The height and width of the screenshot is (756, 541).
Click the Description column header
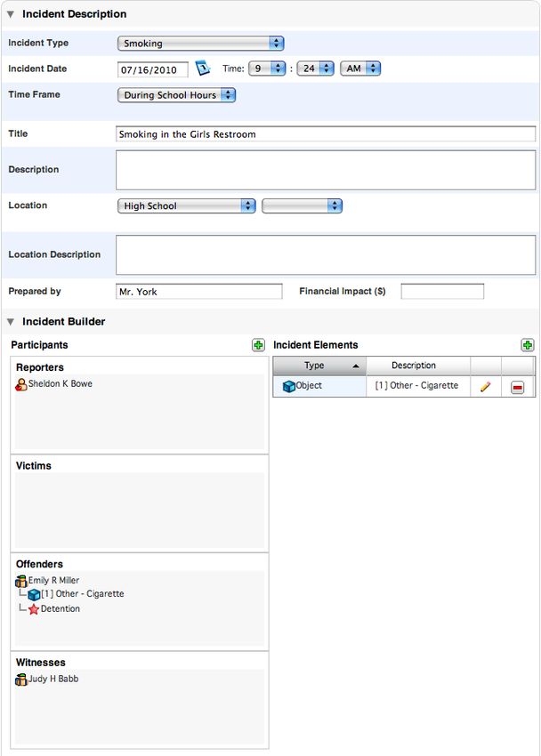tap(418, 366)
